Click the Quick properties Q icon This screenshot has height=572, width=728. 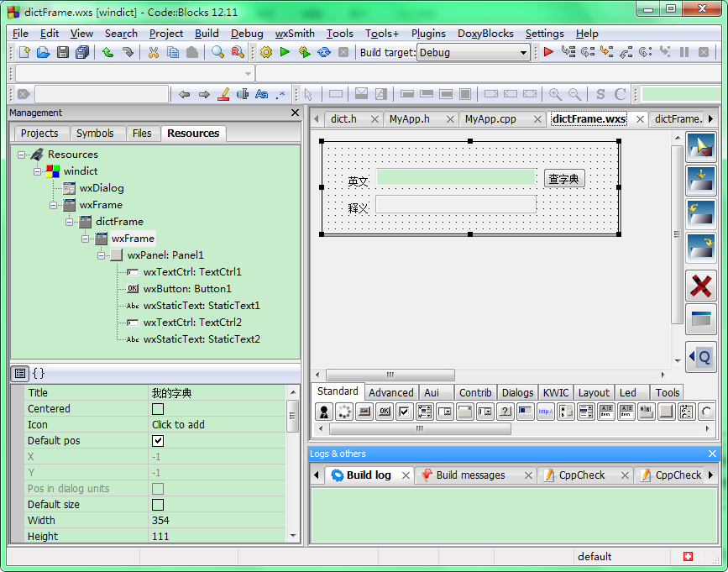700,357
